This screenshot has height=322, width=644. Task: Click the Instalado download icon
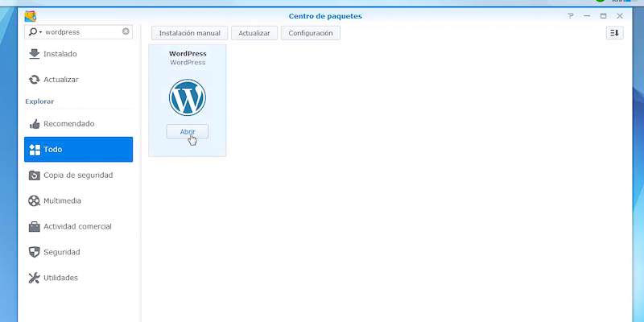point(35,54)
